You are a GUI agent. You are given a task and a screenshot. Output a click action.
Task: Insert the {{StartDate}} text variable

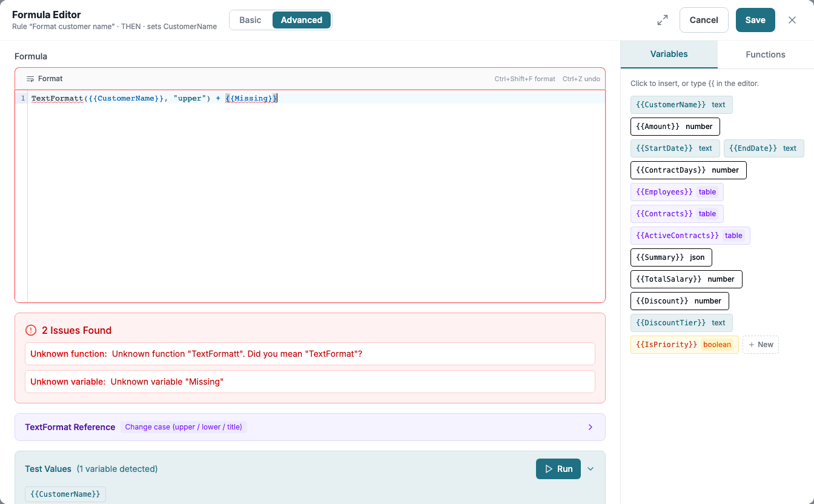pyautogui.click(x=675, y=148)
